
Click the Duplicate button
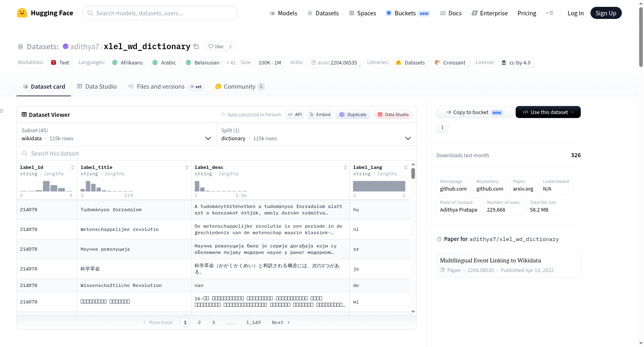click(x=353, y=114)
